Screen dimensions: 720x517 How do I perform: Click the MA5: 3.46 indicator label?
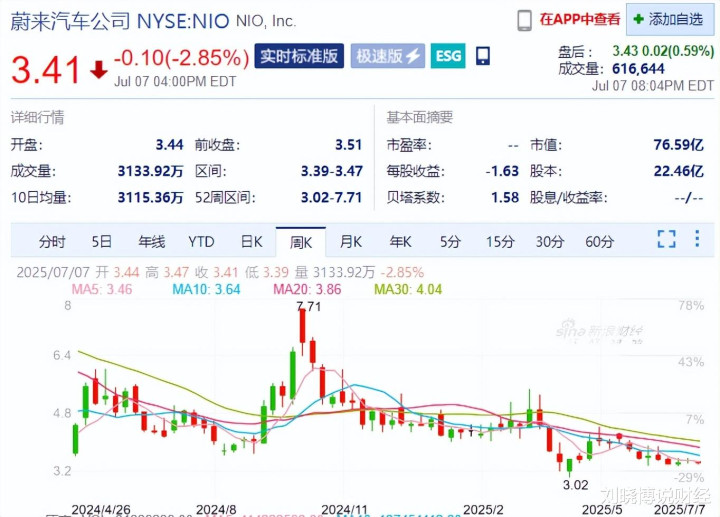click(x=101, y=289)
